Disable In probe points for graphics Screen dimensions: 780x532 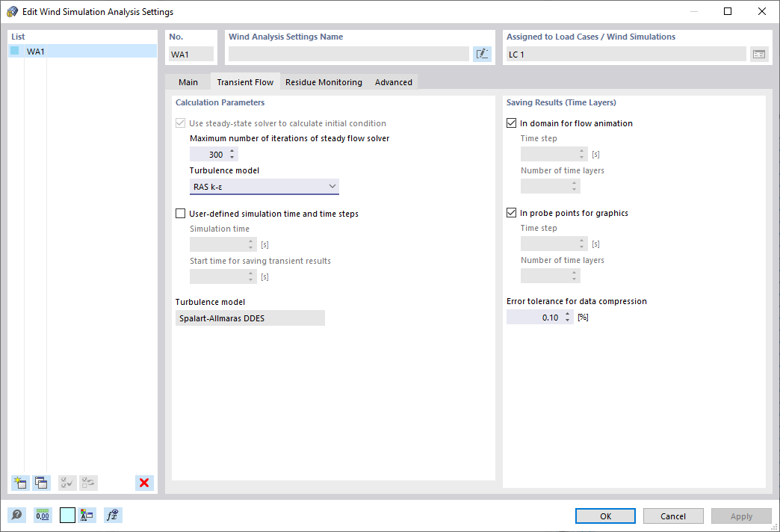coord(511,212)
